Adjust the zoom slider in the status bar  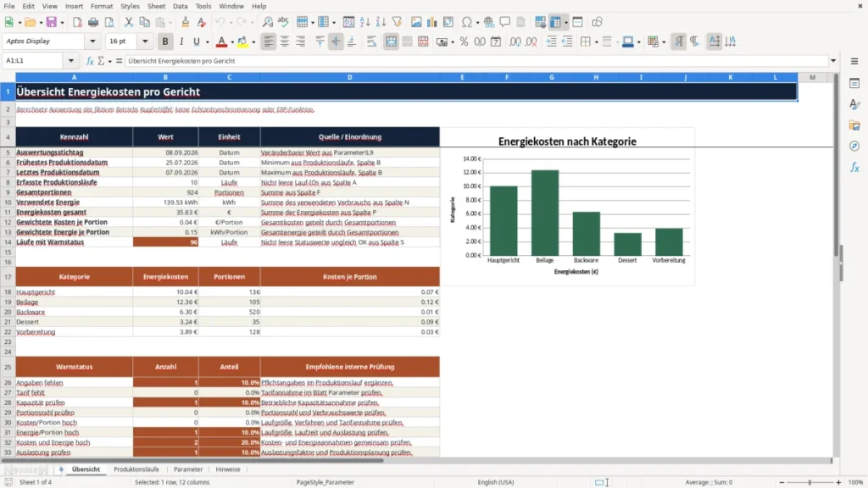(x=810, y=482)
